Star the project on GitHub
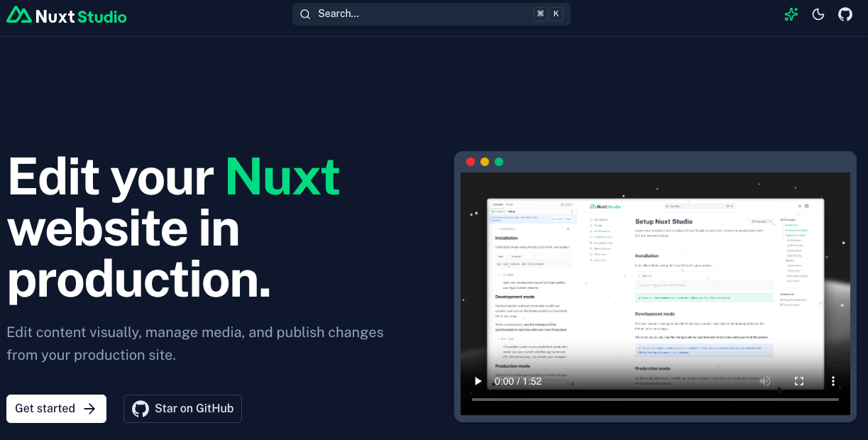Viewport: 868px width, 440px height. point(182,408)
